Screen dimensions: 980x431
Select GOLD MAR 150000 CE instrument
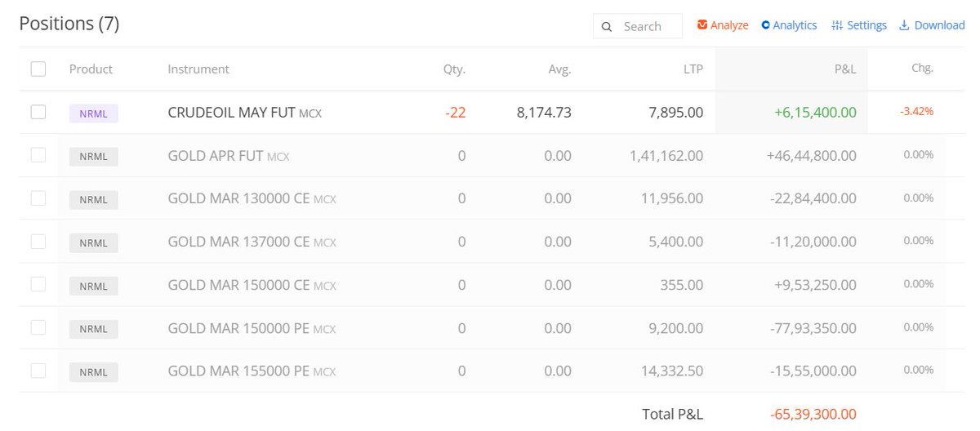tap(252, 285)
